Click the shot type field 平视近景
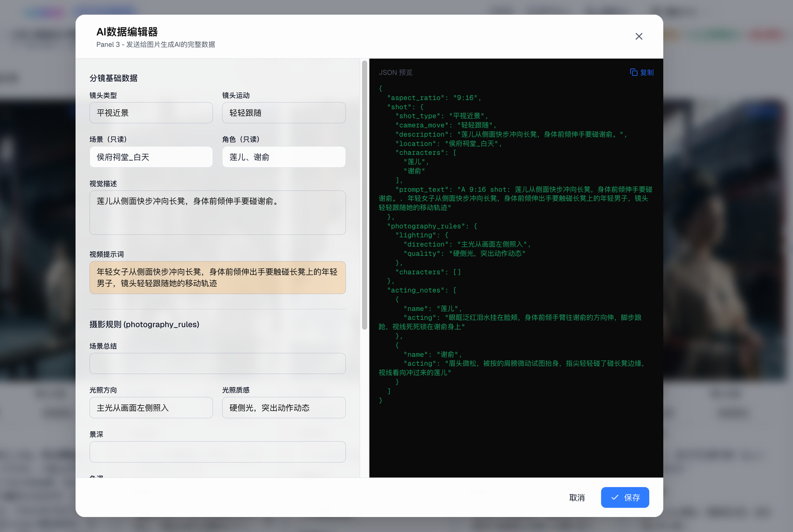 pyautogui.click(x=151, y=113)
